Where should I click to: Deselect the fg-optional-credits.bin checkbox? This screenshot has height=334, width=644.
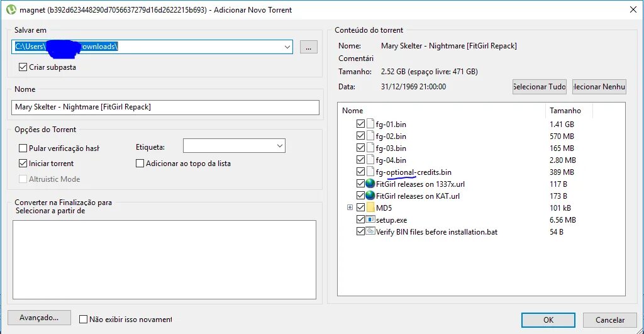click(360, 171)
